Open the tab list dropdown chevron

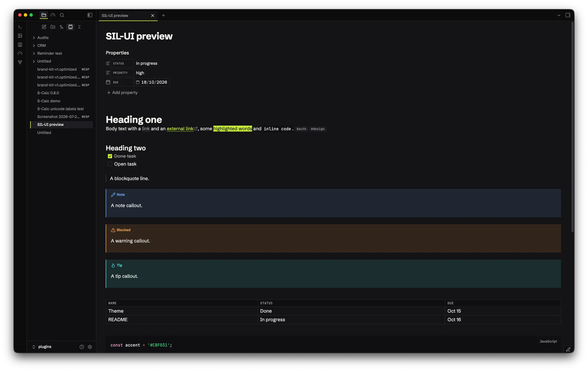pos(559,15)
